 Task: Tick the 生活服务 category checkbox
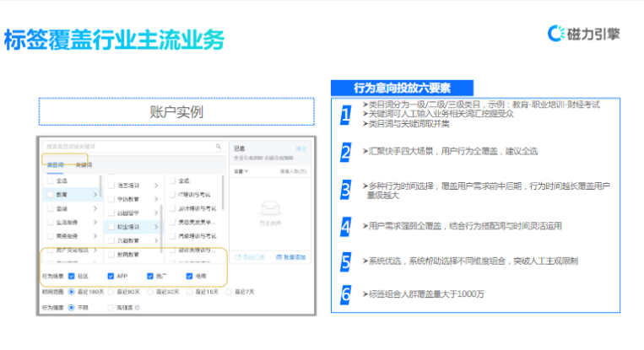(x=50, y=223)
